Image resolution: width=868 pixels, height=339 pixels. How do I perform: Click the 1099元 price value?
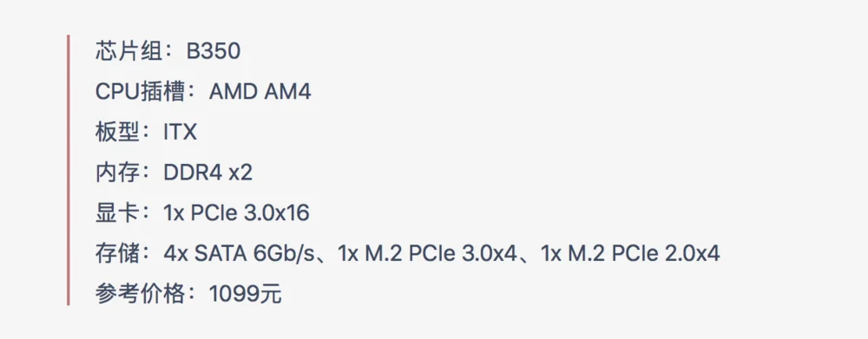pyautogui.click(x=246, y=294)
